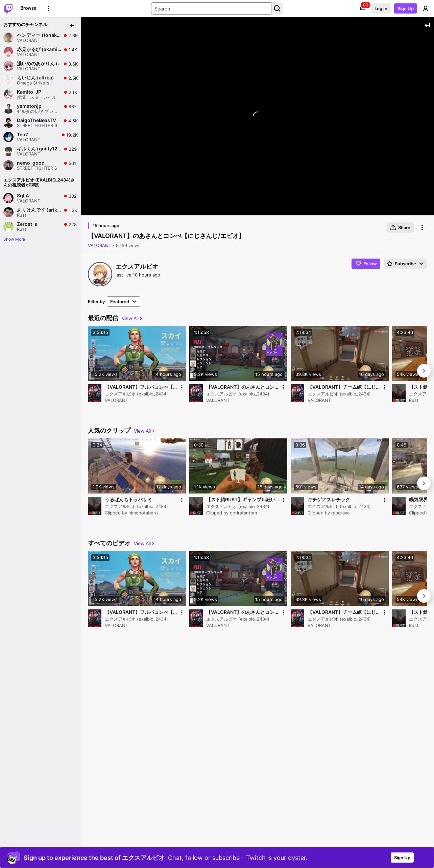The image size is (434, 868).
Task: Show next videos in すべてのビデオ carousel
Action: (x=424, y=596)
